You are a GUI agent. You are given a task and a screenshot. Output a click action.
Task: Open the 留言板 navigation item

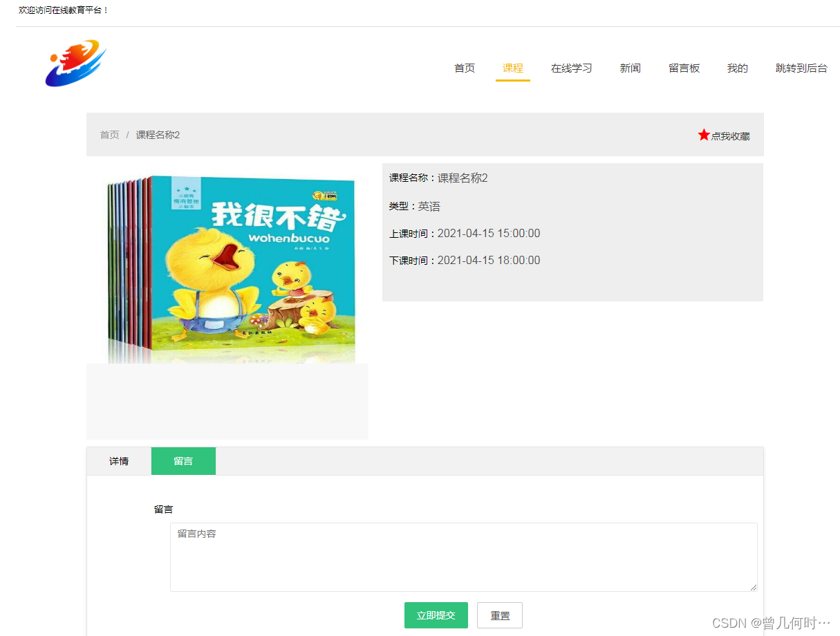(x=684, y=68)
